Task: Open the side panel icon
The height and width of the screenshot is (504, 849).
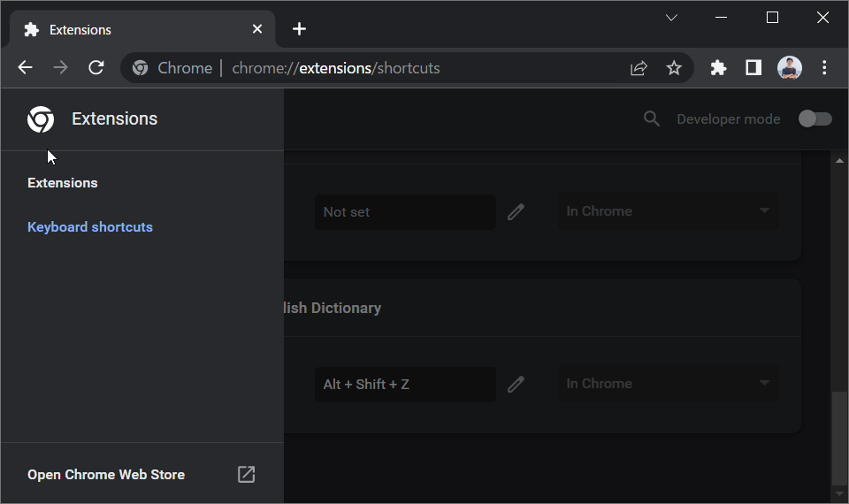Action: [x=753, y=68]
